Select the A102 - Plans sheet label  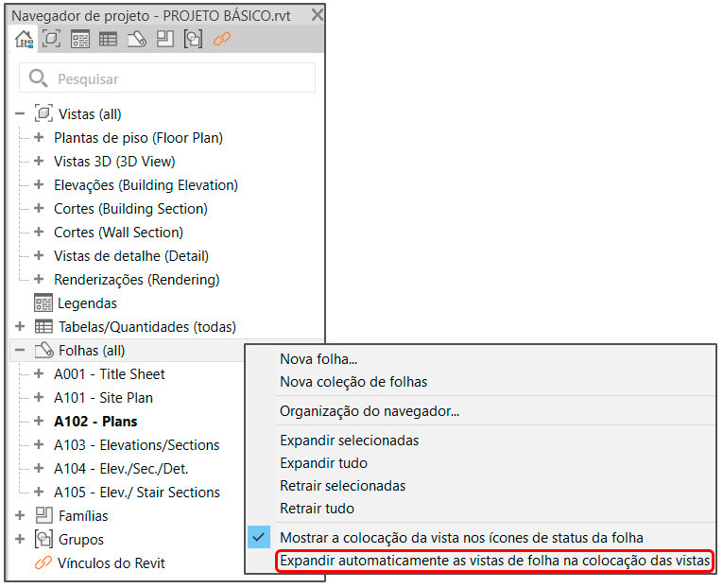point(95,421)
